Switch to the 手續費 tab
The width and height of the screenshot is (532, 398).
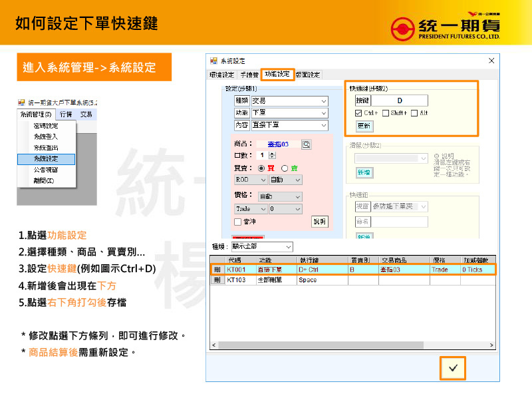pos(249,75)
